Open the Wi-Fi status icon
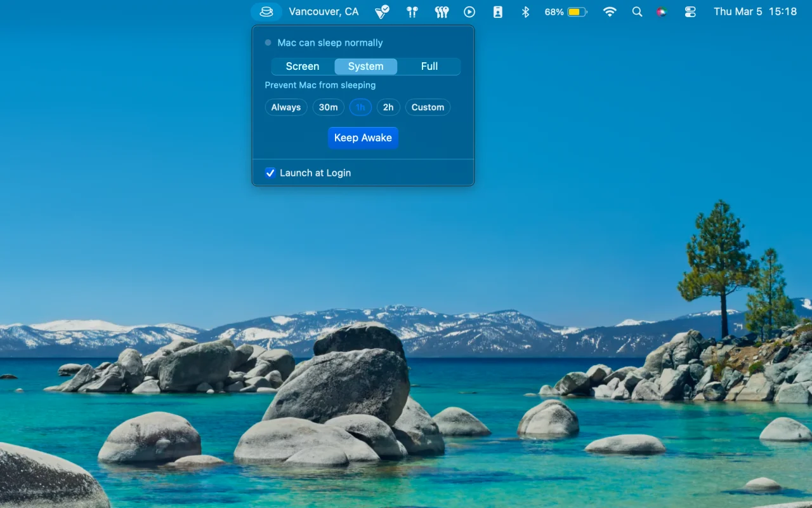The width and height of the screenshot is (812, 508). click(x=610, y=11)
